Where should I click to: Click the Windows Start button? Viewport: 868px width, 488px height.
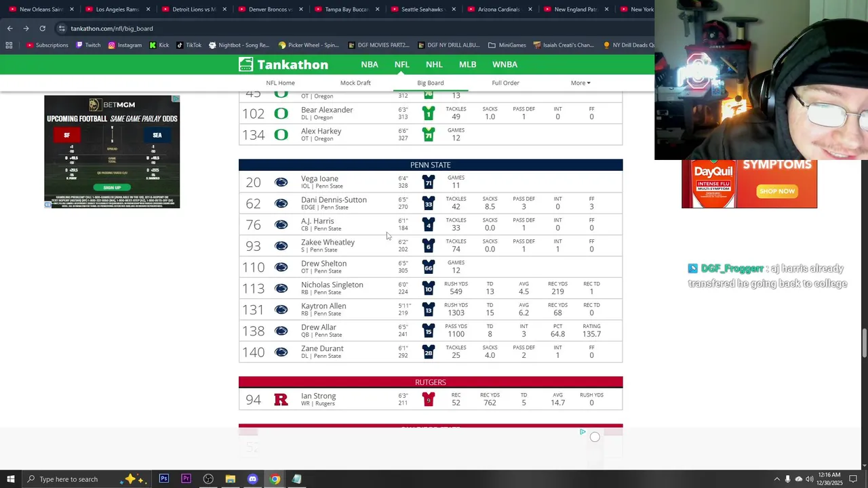coord(11,479)
